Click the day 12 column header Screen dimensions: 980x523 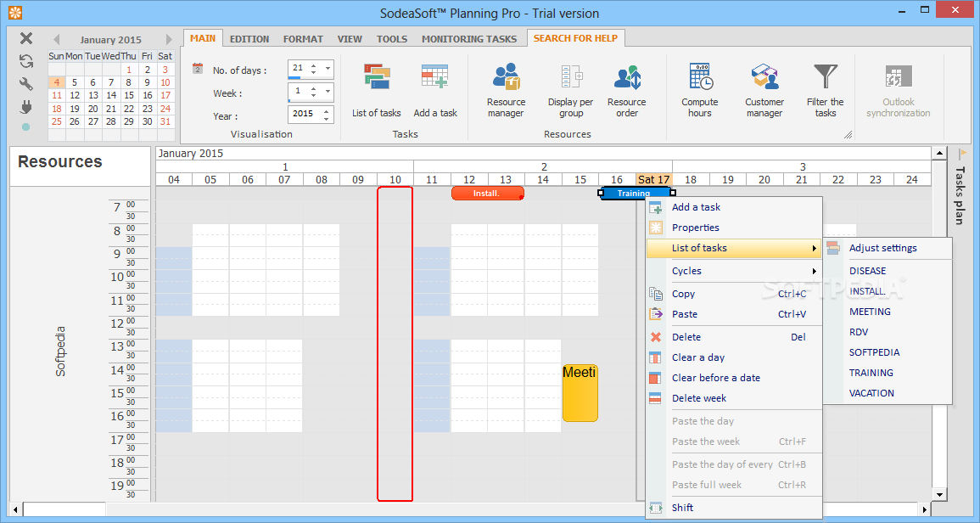(x=468, y=179)
